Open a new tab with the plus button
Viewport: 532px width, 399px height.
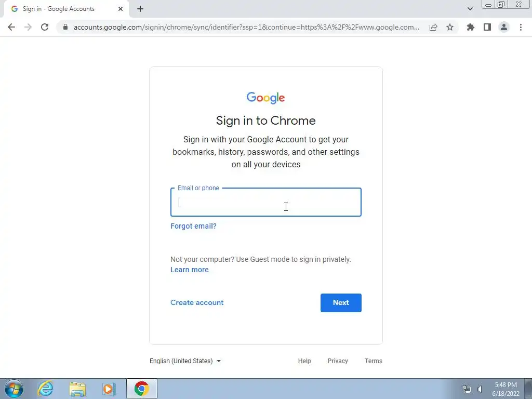(140, 9)
